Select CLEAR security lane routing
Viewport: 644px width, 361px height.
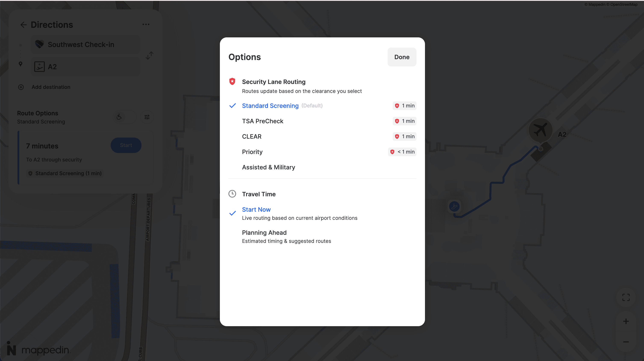pyautogui.click(x=251, y=136)
